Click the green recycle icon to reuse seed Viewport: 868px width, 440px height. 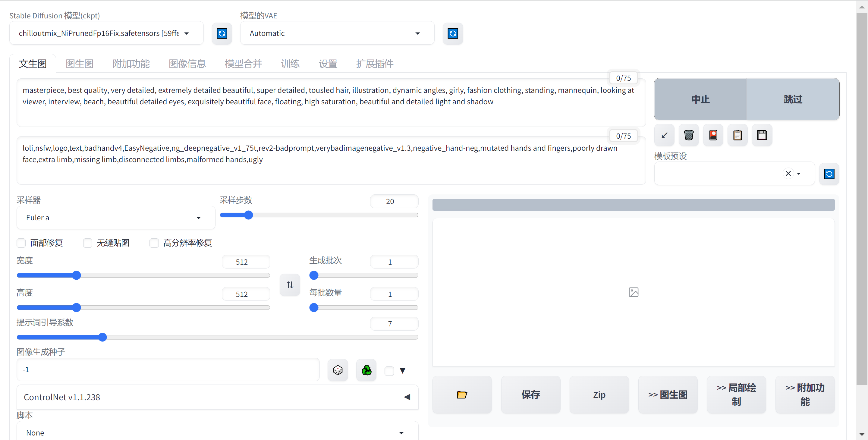click(x=366, y=370)
